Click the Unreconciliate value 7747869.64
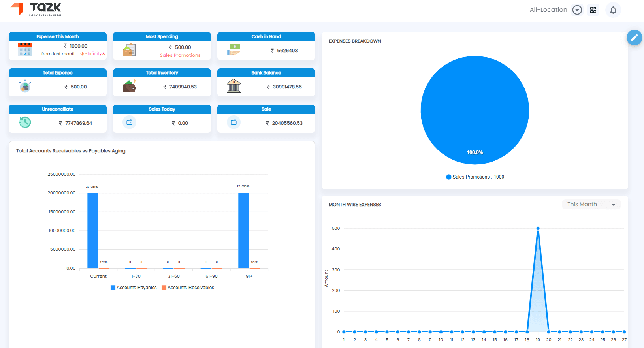Viewport: 644px width, 348px height. pos(79,123)
